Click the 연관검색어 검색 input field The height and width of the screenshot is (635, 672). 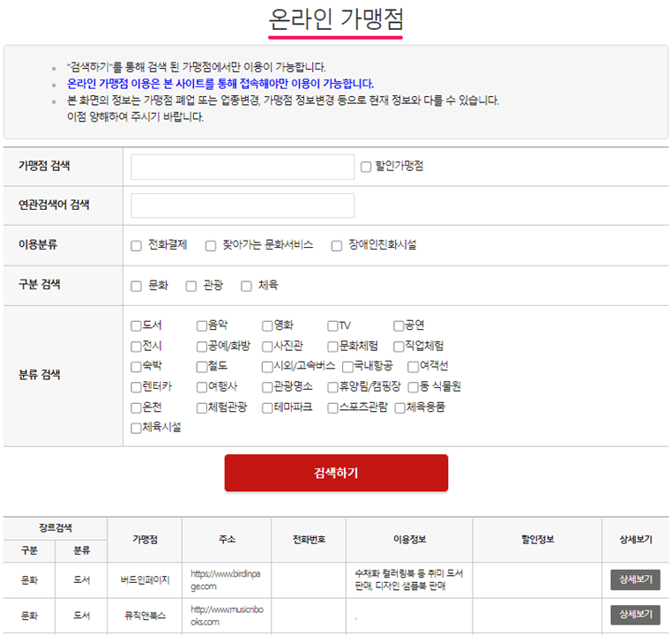pos(243,205)
